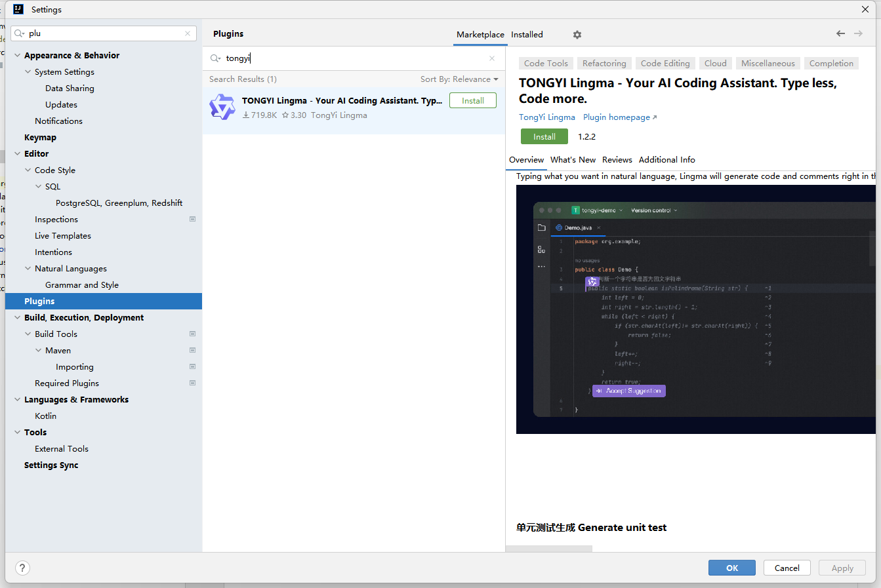The width and height of the screenshot is (881, 588).
Task: Open the plugins settings gear menu
Action: (x=577, y=35)
